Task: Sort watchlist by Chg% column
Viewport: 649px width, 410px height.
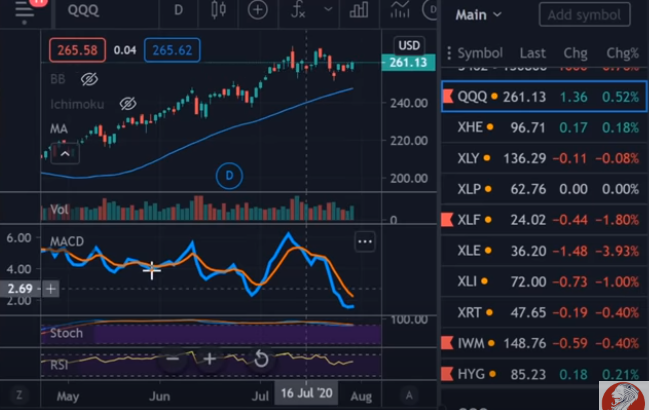Action: click(x=623, y=53)
